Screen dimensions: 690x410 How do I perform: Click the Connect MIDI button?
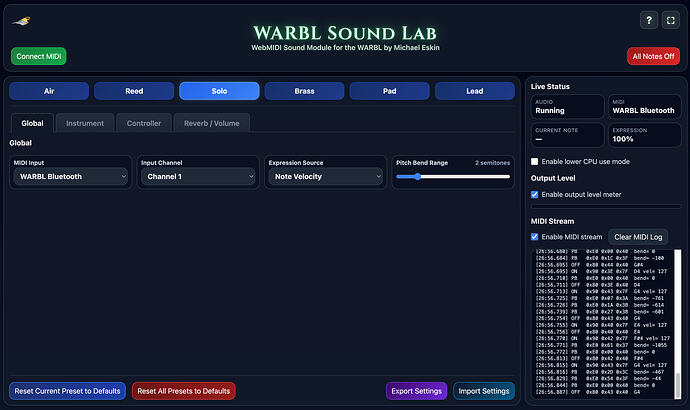[x=39, y=56]
